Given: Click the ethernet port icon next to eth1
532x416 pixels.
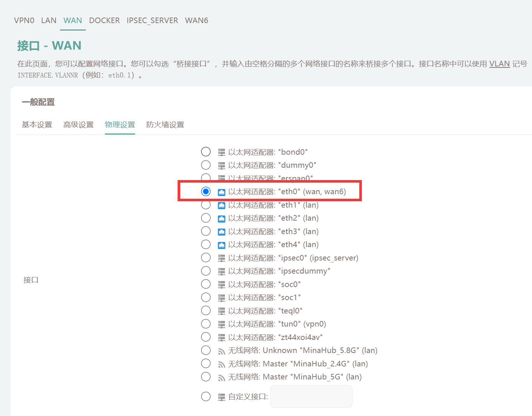Looking at the screenshot, I should click(x=222, y=205).
